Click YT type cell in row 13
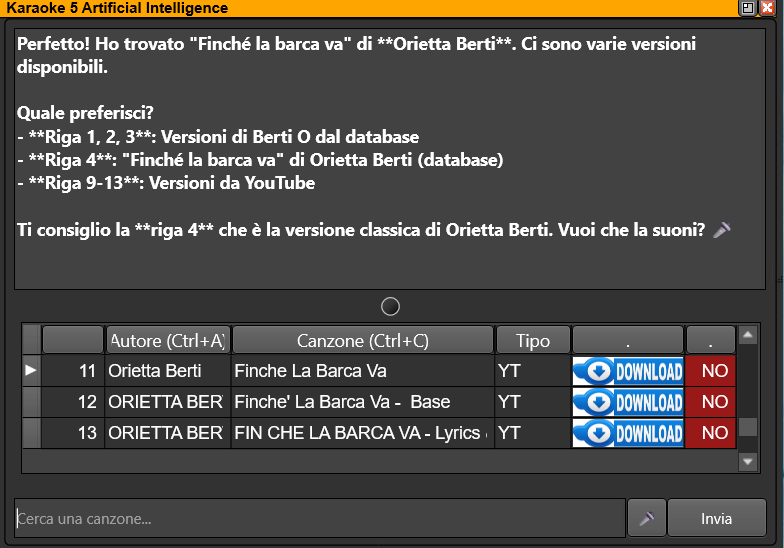The height and width of the screenshot is (548, 784). (532, 433)
